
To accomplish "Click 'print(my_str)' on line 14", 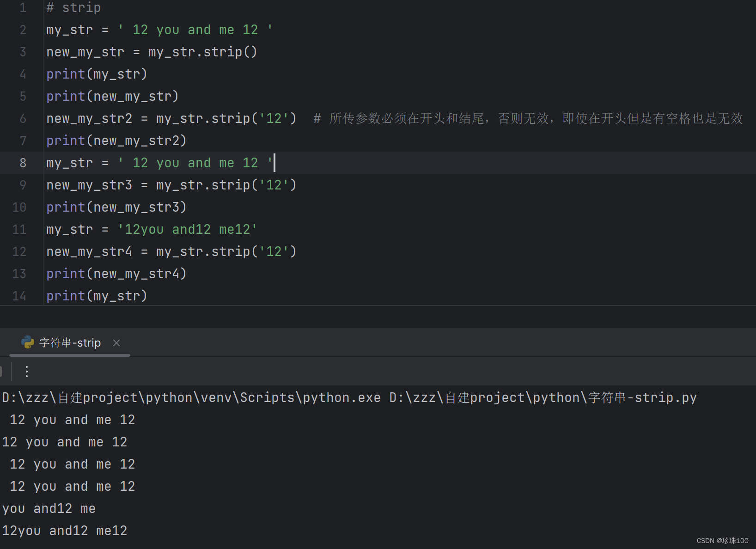I will click(x=97, y=296).
